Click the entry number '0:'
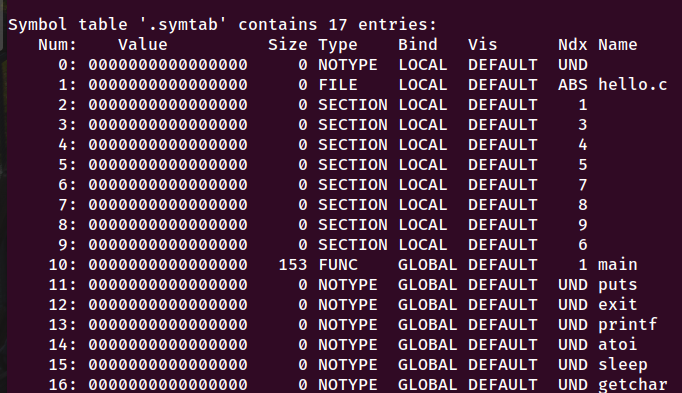Viewport: 682px width, 393px height. (67, 65)
